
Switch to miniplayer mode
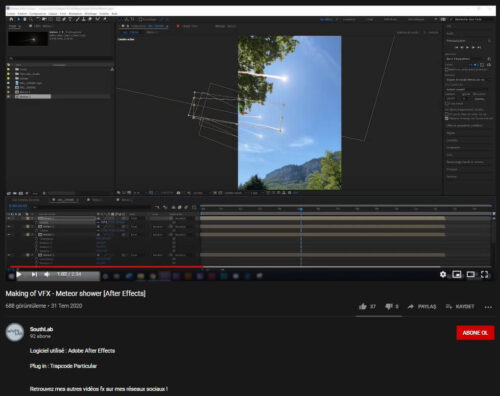click(457, 274)
